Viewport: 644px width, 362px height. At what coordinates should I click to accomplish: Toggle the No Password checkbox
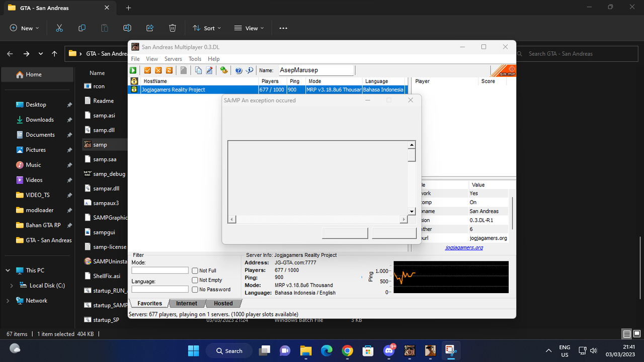coord(195,290)
